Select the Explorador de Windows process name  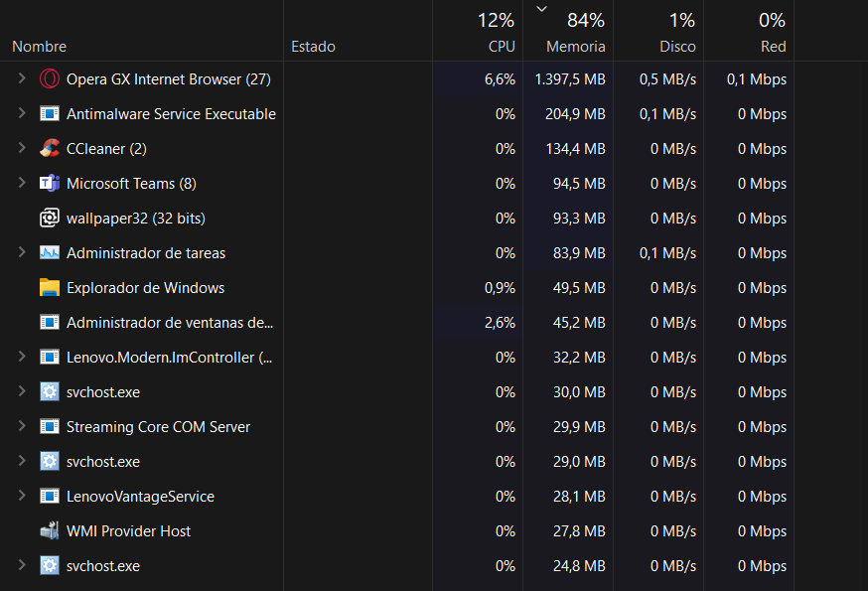(146, 287)
